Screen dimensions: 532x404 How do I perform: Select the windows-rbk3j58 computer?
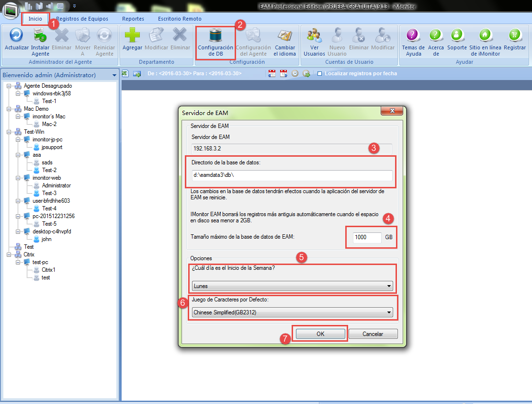[x=52, y=93]
